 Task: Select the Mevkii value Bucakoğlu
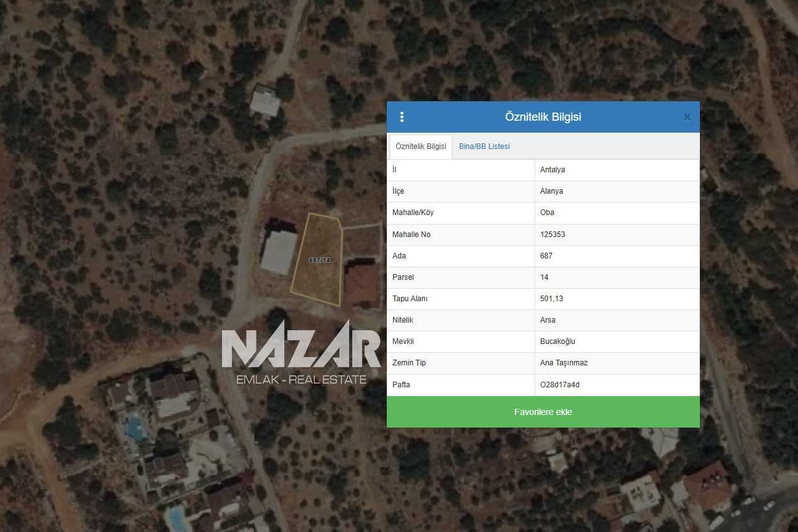(557, 341)
